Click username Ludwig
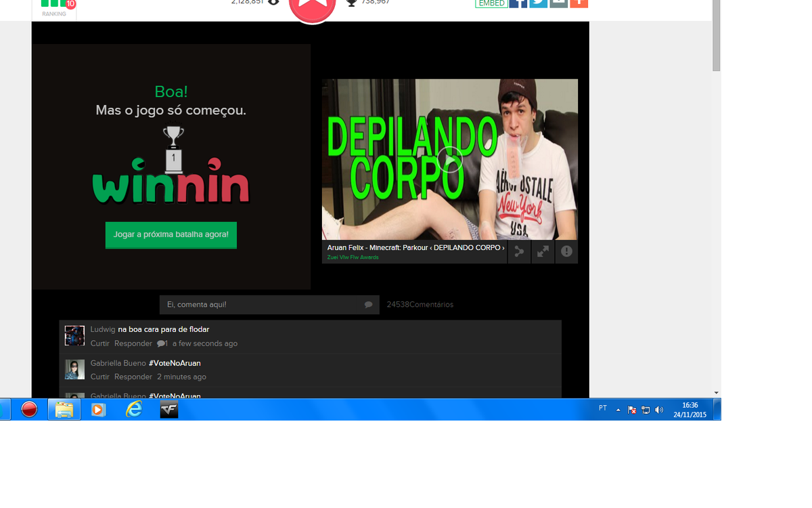The image size is (812, 508). 103,329
